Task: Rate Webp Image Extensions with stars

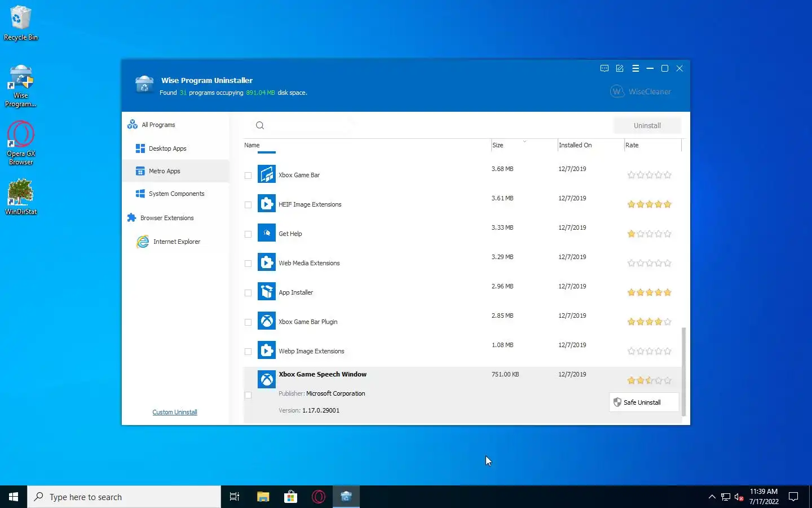Action: [x=650, y=351]
